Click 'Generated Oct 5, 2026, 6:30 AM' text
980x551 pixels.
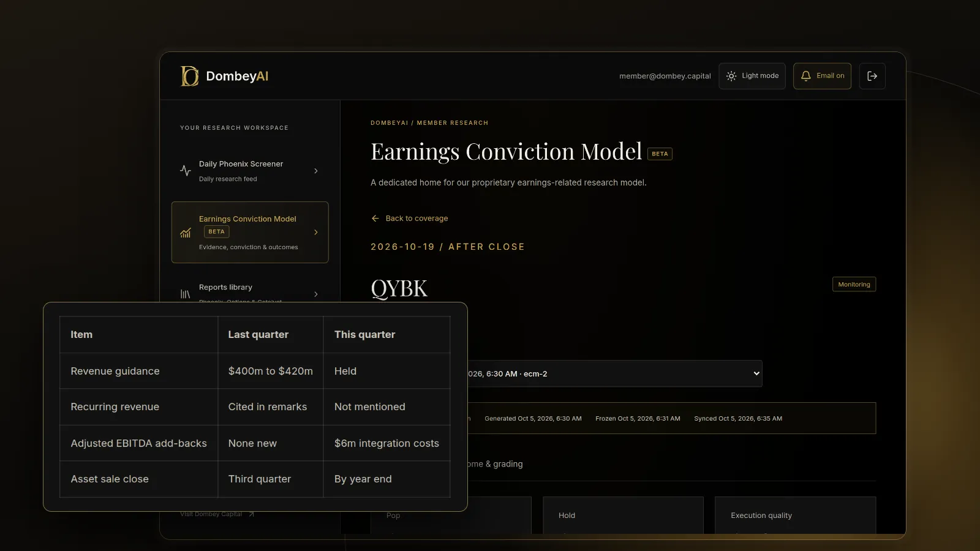533,419
